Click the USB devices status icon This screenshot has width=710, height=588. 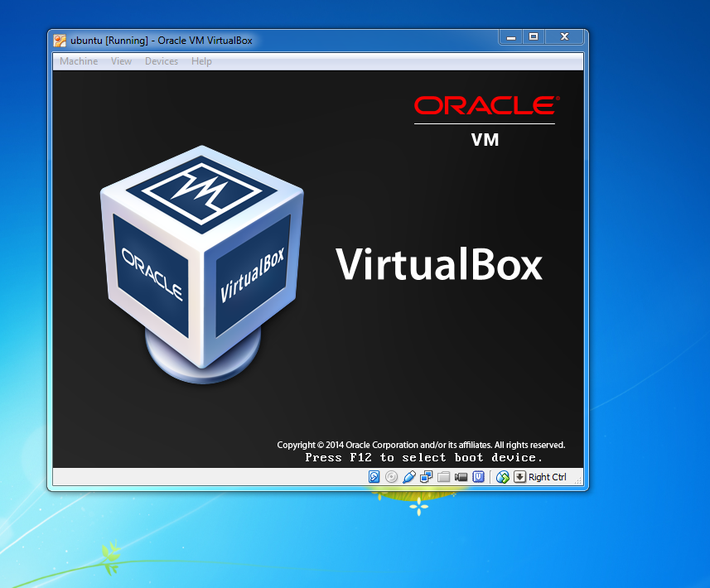409,477
